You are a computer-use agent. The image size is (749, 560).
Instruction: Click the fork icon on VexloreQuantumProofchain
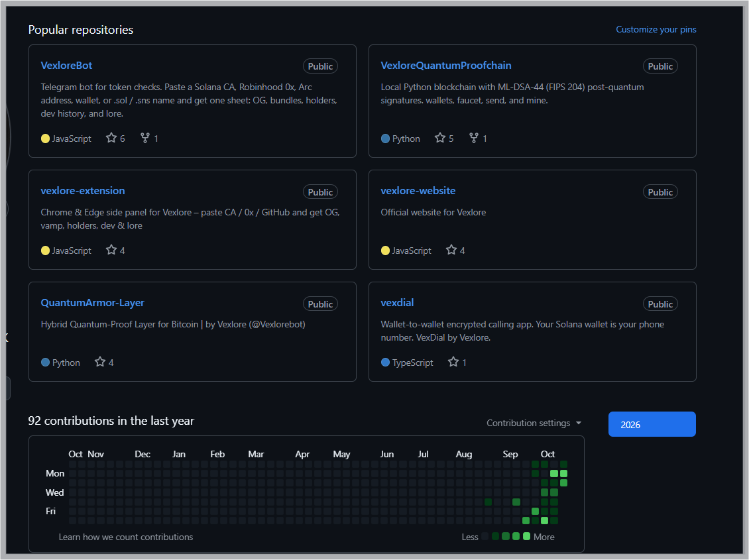[474, 138]
